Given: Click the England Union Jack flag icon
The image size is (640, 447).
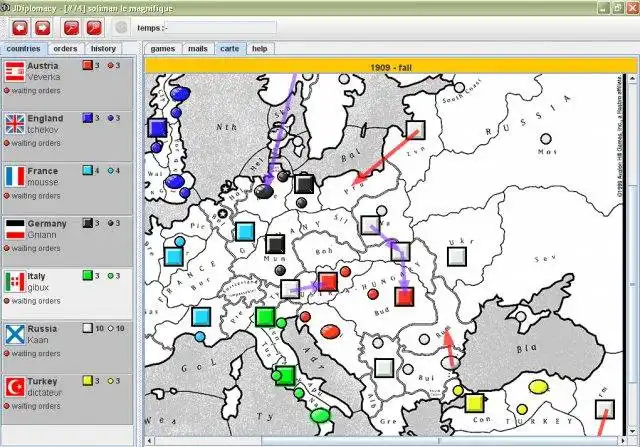Looking at the screenshot, I should [15, 124].
